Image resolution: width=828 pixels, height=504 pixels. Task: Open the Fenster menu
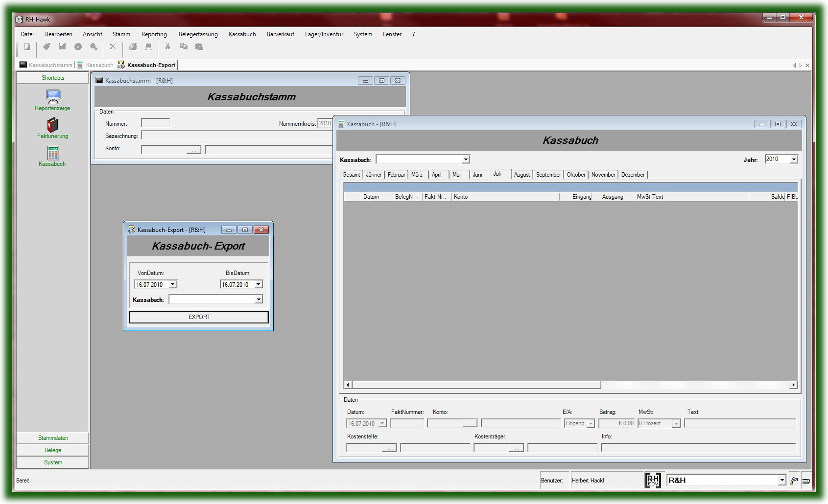click(x=392, y=34)
